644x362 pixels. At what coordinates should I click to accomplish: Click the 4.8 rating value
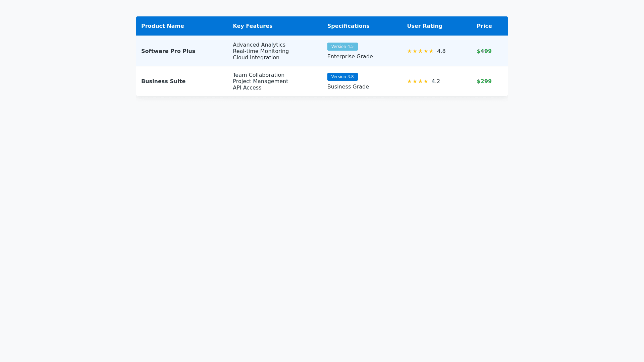coord(441,51)
